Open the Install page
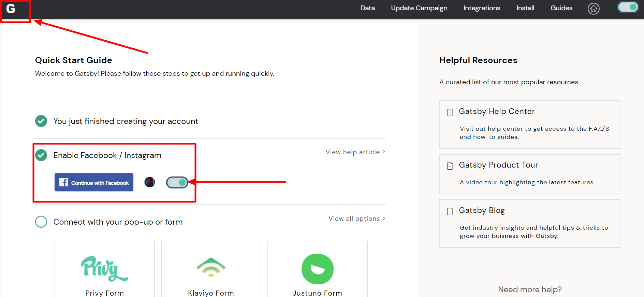This screenshot has width=644, height=297. 525,8
